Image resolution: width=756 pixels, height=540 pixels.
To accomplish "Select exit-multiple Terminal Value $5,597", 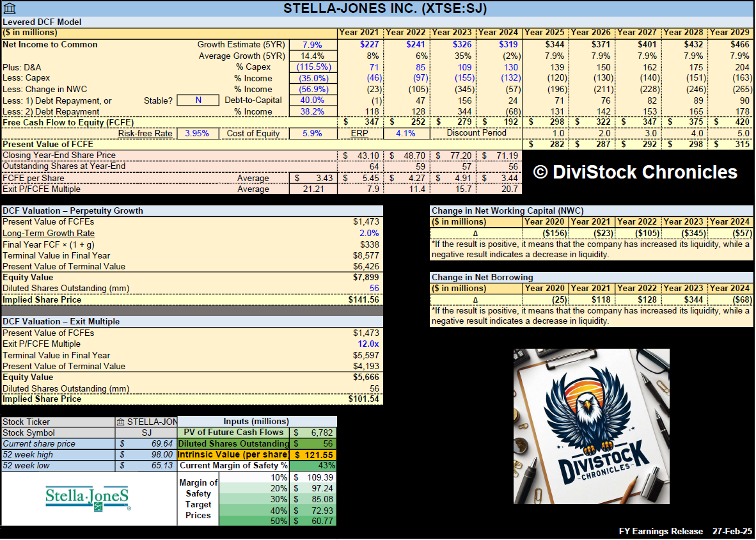I will click(x=366, y=355).
